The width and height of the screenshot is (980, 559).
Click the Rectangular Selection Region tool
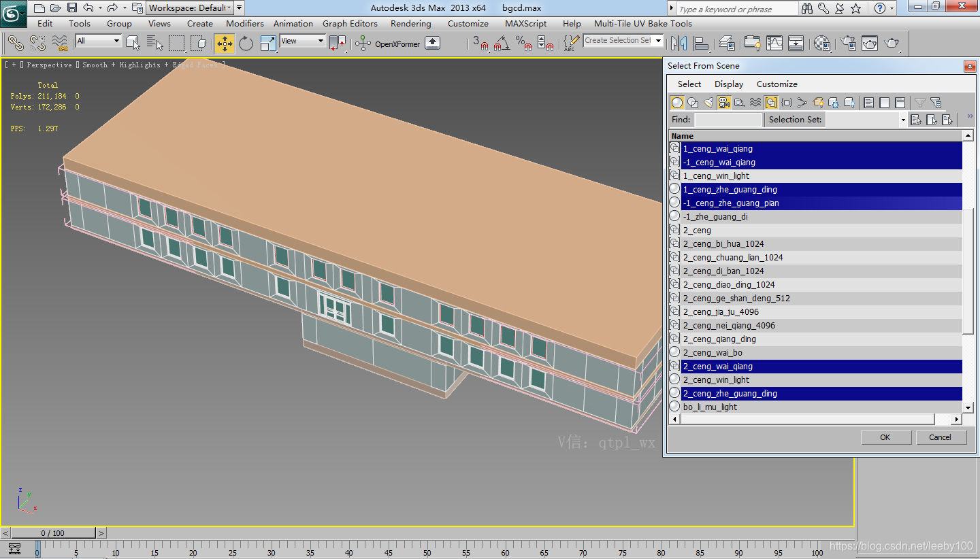click(177, 44)
